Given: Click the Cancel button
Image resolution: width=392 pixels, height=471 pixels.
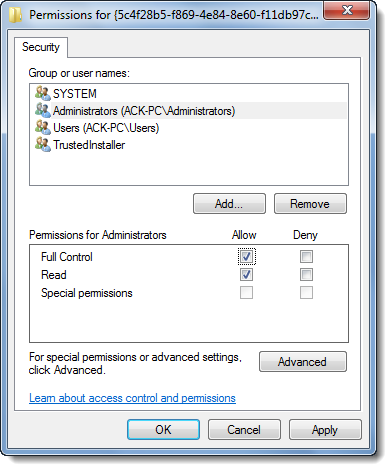Looking at the screenshot, I should coord(244,429).
